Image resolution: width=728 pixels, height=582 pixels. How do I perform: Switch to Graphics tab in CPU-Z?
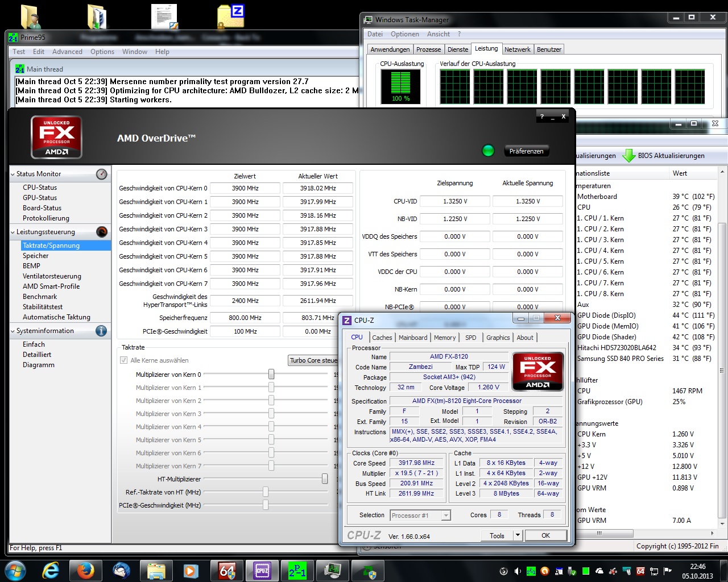pyautogui.click(x=498, y=338)
